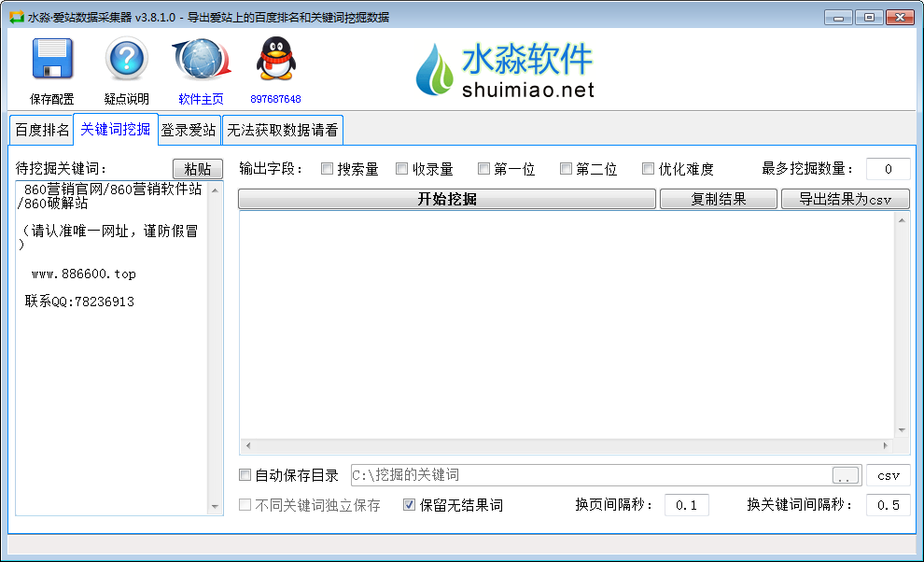
Task: Click the keyword list scroll-up arrow
Action: coord(215,190)
